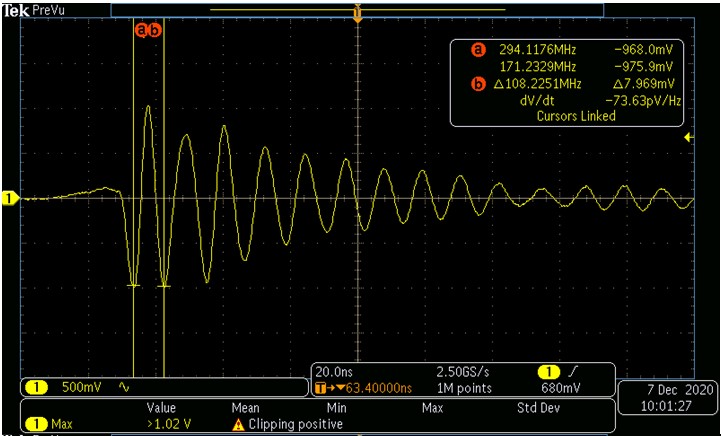Click the Clipping positive warning icon
The width and height of the screenshot is (721, 436).
point(238,425)
